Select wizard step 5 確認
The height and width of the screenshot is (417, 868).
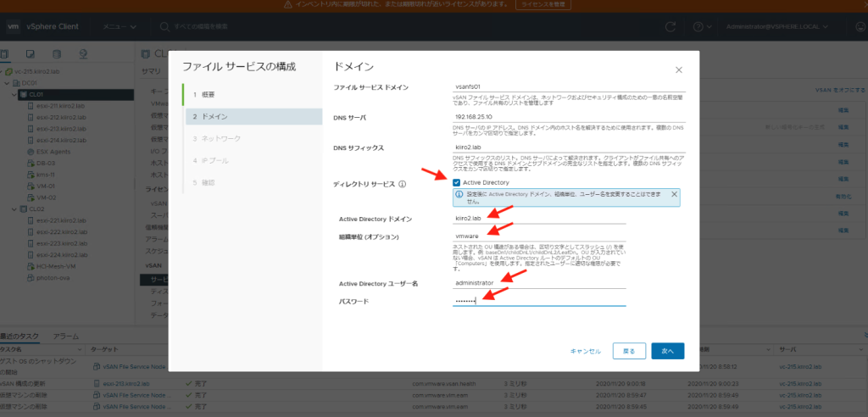pos(253,182)
